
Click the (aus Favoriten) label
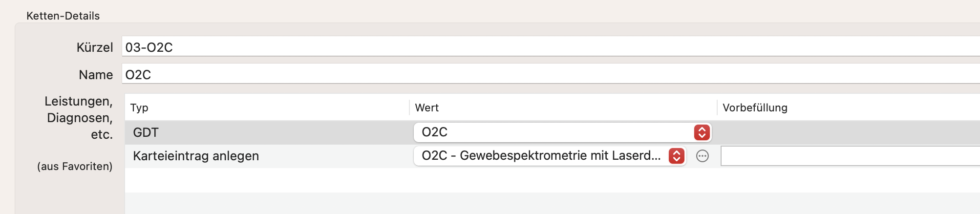[x=75, y=167]
